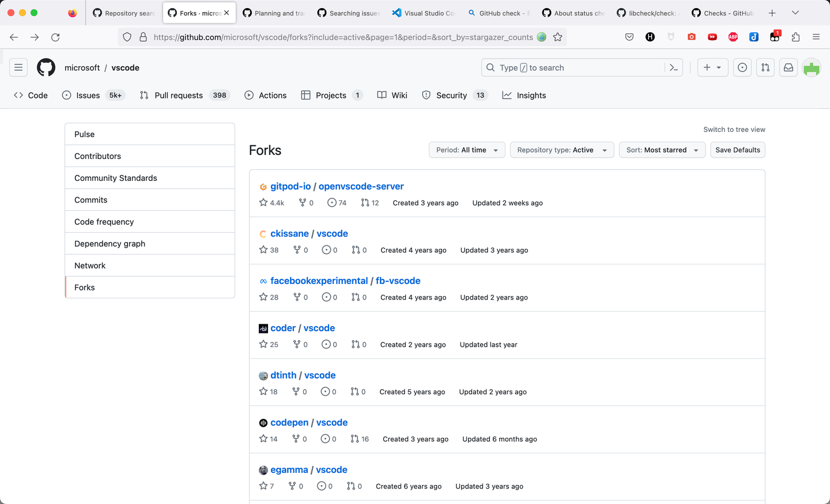This screenshot has height=504, width=830.
Task: Click pull requests count 16 for codepen fork
Action: tap(360, 439)
